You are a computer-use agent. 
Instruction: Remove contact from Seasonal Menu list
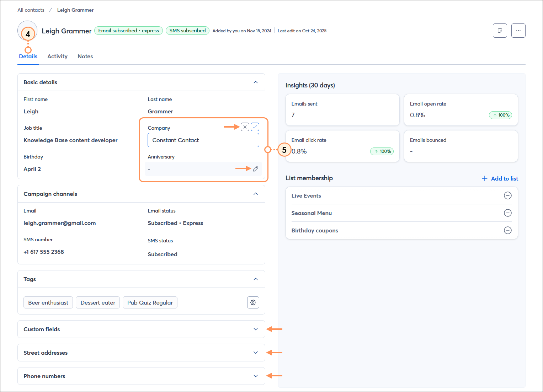coord(508,213)
